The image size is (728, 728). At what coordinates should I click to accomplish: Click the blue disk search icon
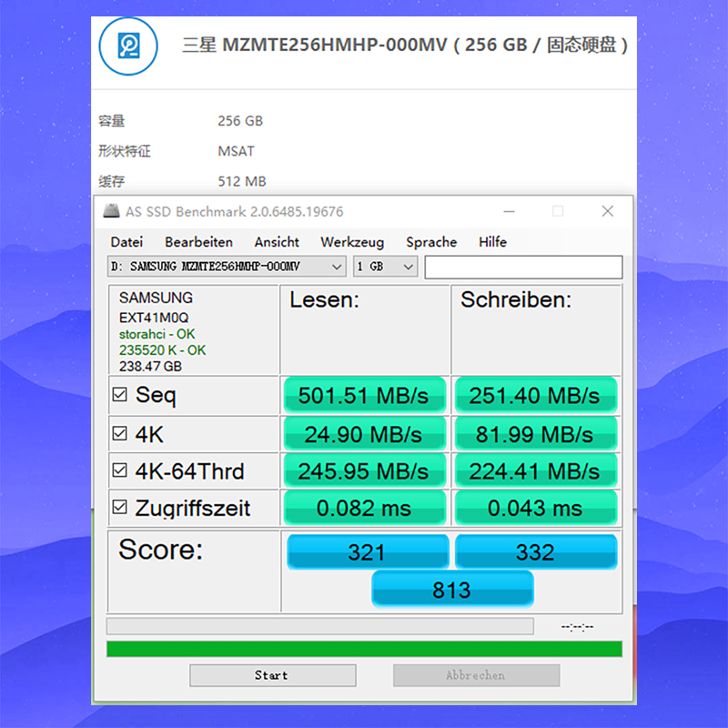[x=128, y=46]
